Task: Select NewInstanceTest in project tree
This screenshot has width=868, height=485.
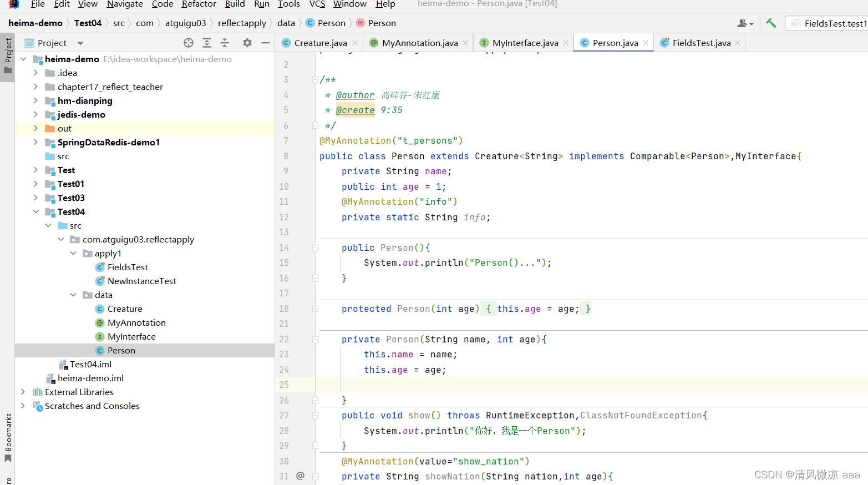Action: click(141, 281)
